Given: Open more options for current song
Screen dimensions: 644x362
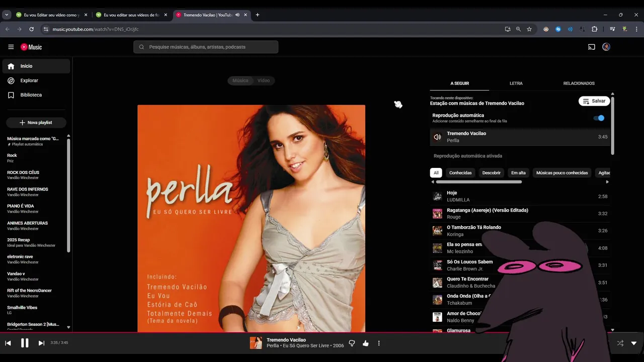Looking at the screenshot, I should (x=379, y=343).
